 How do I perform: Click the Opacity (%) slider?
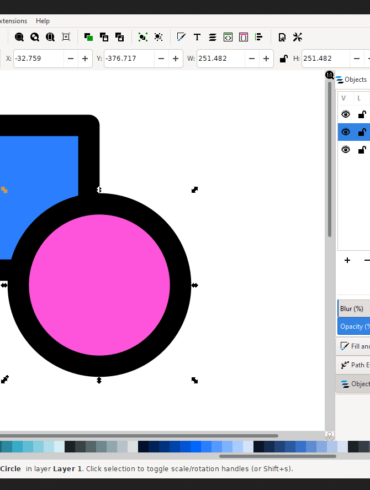tap(354, 326)
